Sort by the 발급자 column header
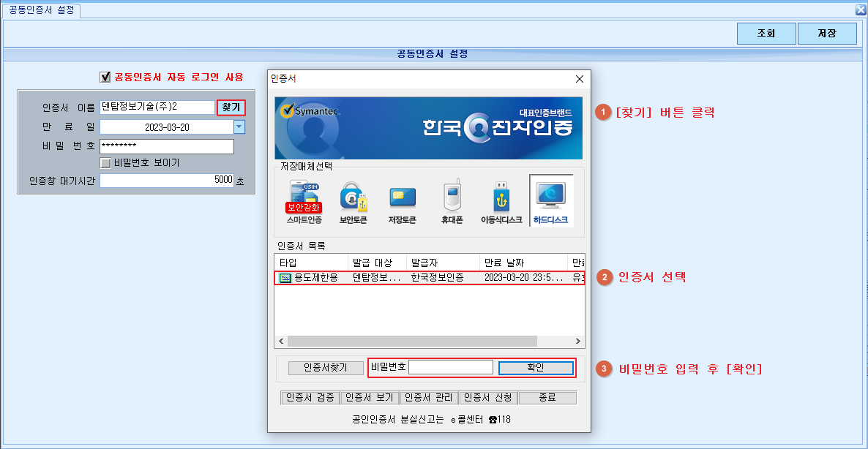868x449 pixels. [x=443, y=262]
